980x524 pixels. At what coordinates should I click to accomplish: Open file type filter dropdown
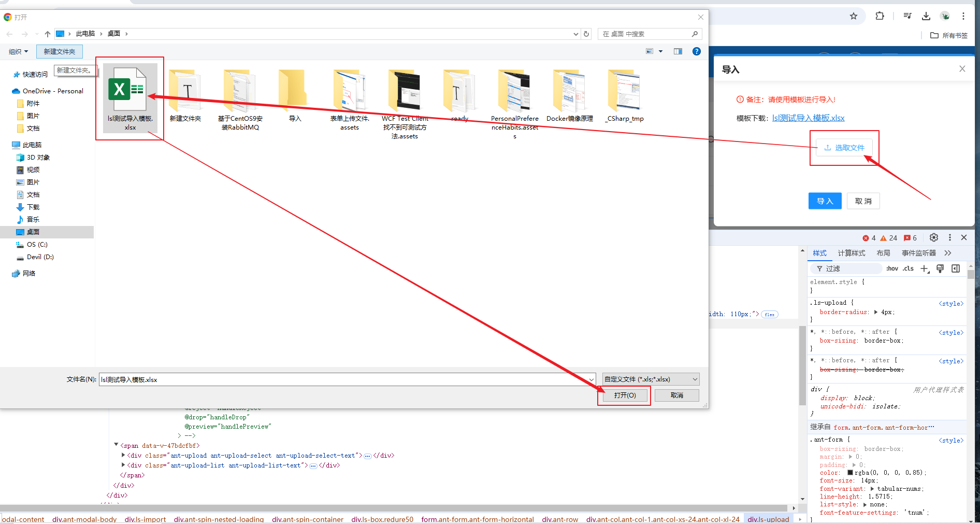coord(651,379)
